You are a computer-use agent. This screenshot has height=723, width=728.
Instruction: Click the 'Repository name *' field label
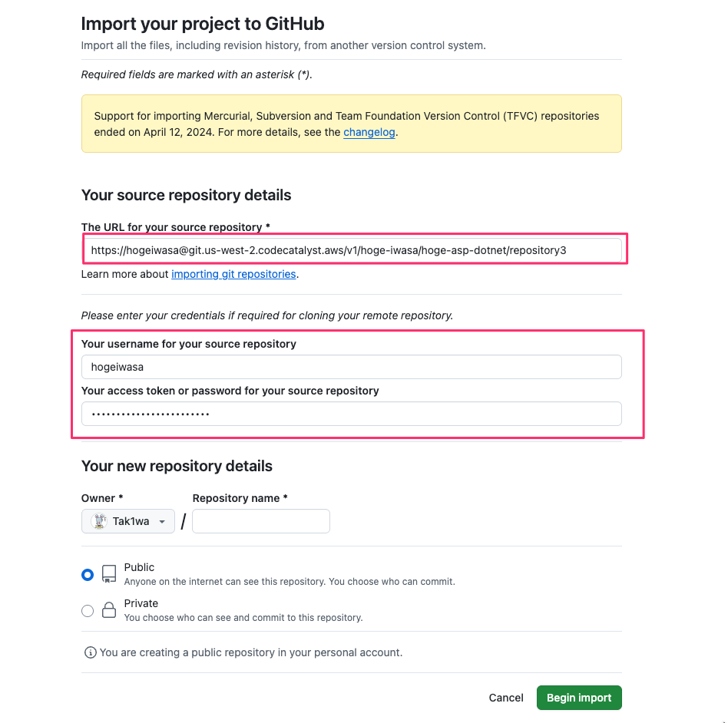point(240,498)
